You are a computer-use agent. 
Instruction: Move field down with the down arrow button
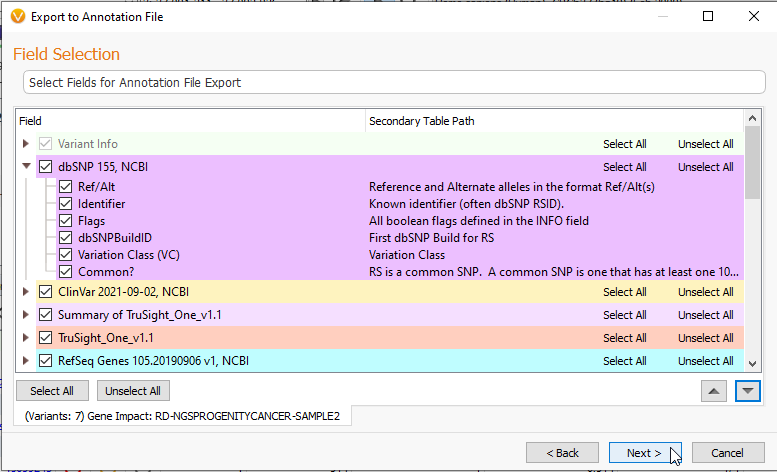[747, 391]
